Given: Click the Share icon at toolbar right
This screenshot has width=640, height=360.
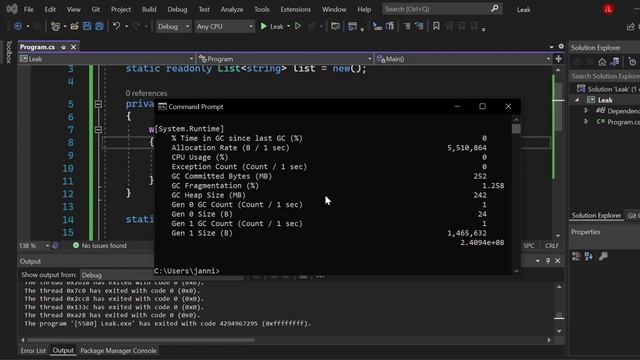Looking at the screenshot, I should [x=631, y=27].
